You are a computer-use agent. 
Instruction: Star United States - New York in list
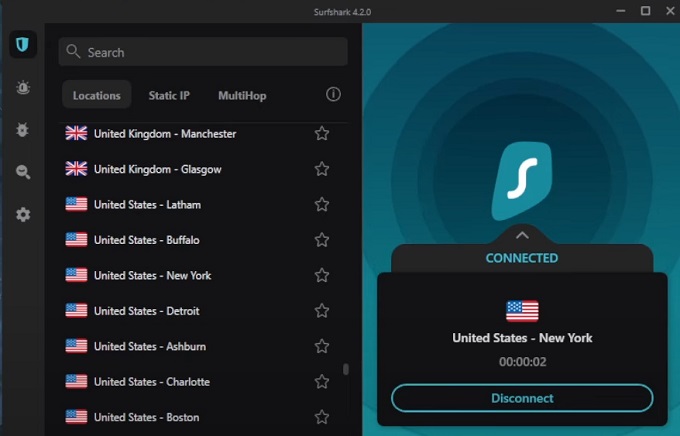pyautogui.click(x=322, y=275)
